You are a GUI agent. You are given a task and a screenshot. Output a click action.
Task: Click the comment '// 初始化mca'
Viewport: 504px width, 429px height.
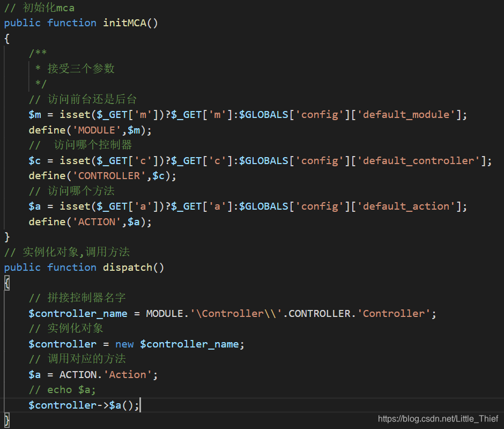[39, 8]
